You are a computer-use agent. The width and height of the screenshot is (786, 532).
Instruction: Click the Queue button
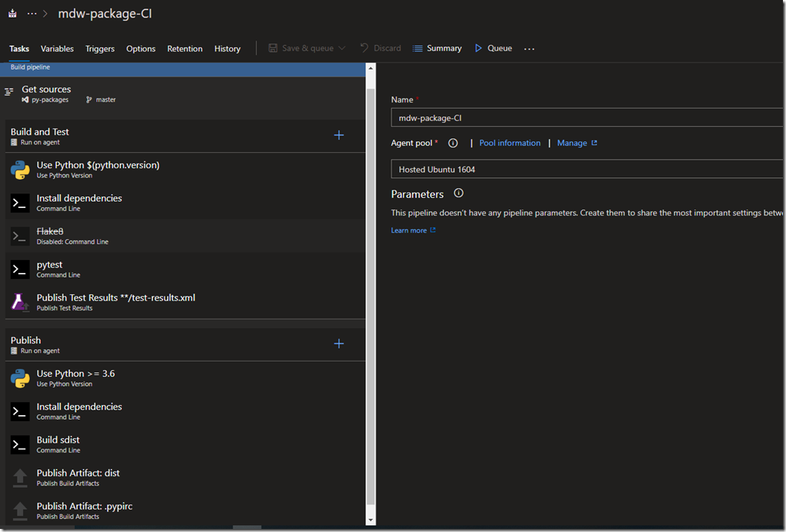pos(494,48)
